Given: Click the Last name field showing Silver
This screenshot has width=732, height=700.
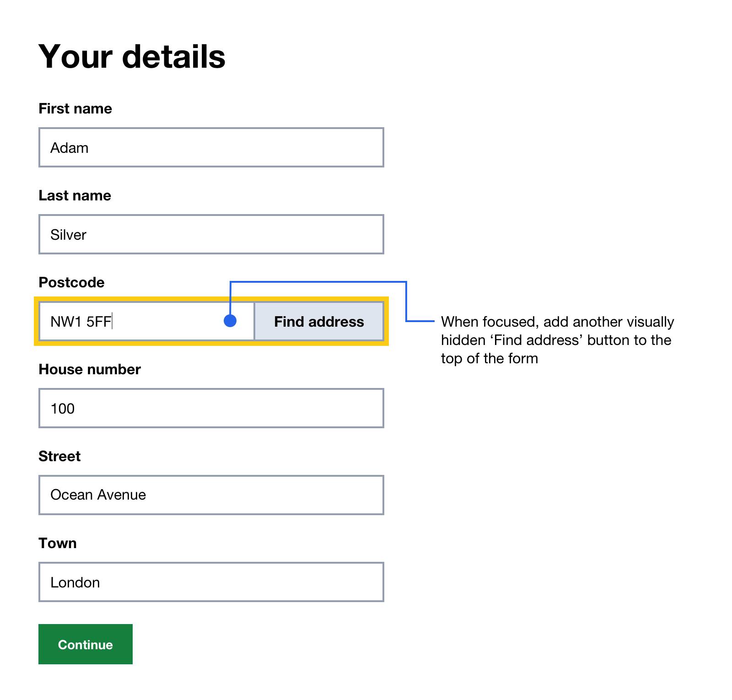Looking at the screenshot, I should tap(210, 234).
